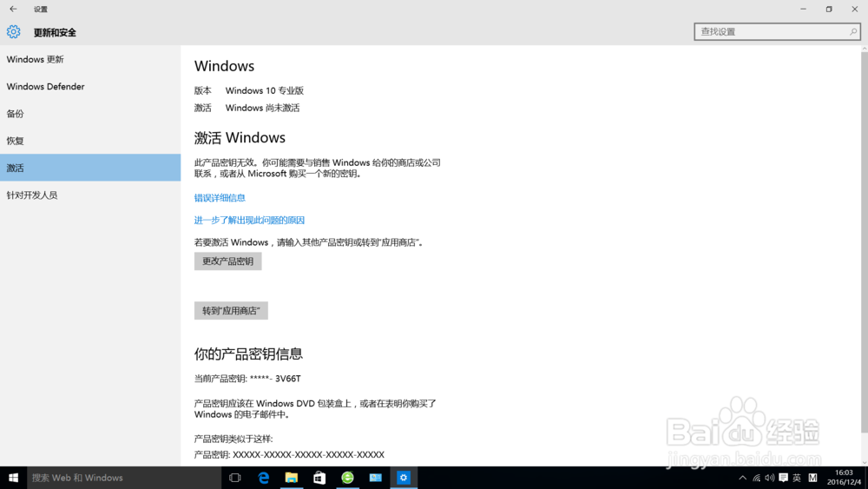Select Windows Defender in sidebar
Image resolution: width=868 pixels, height=489 pixels.
pyautogui.click(x=90, y=86)
